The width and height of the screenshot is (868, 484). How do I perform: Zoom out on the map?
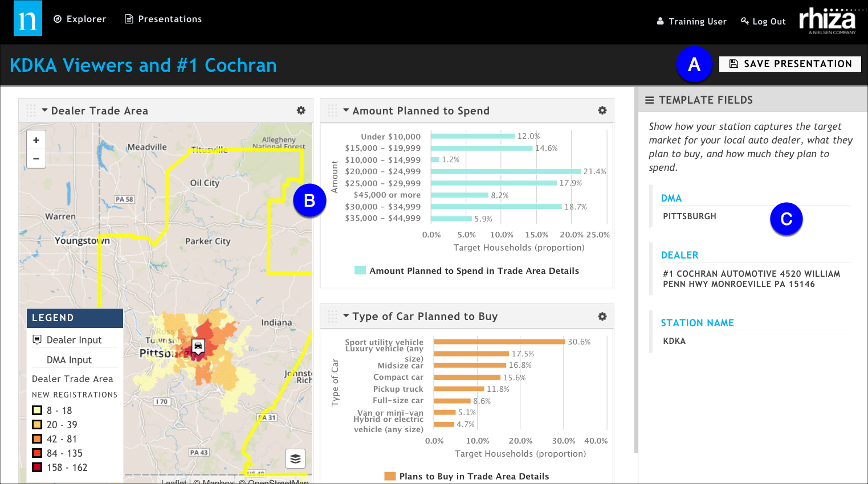click(x=36, y=158)
